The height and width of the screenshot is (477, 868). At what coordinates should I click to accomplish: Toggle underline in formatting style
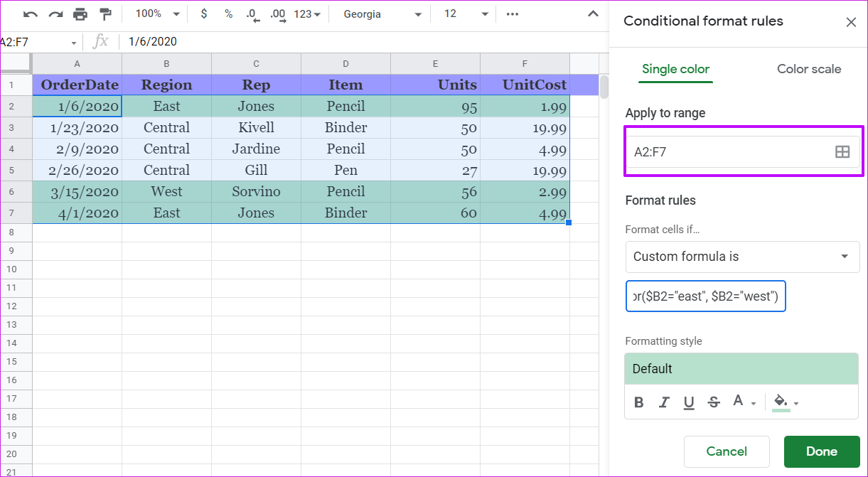(689, 402)
